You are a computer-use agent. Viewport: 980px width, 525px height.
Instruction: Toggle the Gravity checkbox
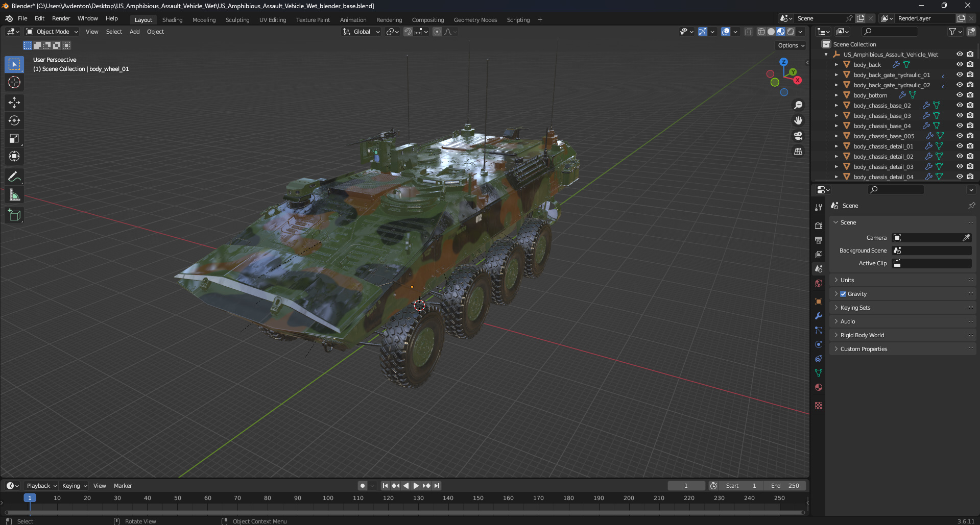tap(843, 294)
